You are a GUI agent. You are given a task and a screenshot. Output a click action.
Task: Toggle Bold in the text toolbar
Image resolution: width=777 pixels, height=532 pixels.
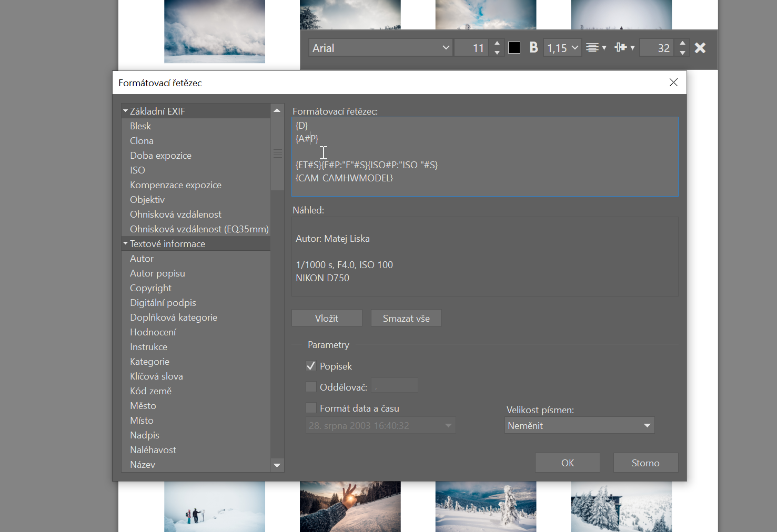(533, 48)
